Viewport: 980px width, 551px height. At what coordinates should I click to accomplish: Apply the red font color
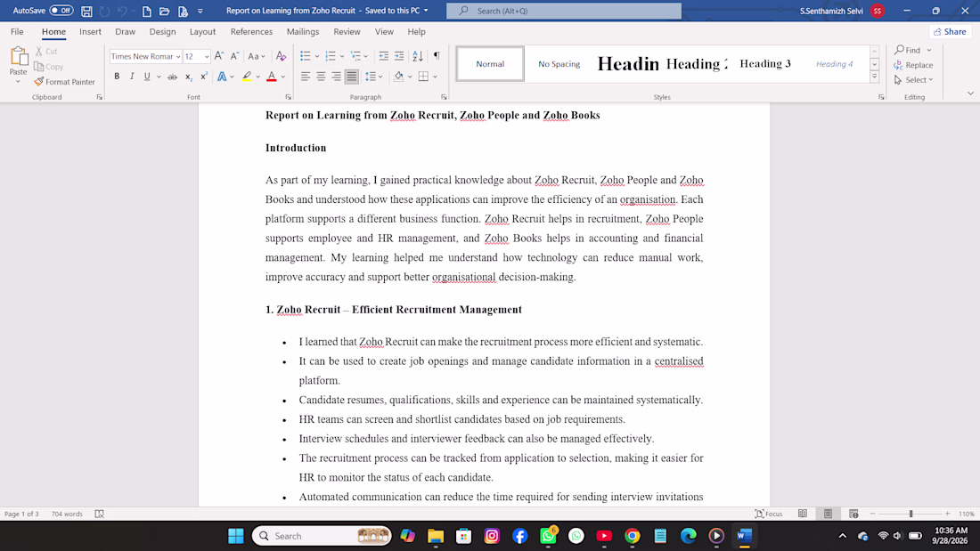click(271, 77)
